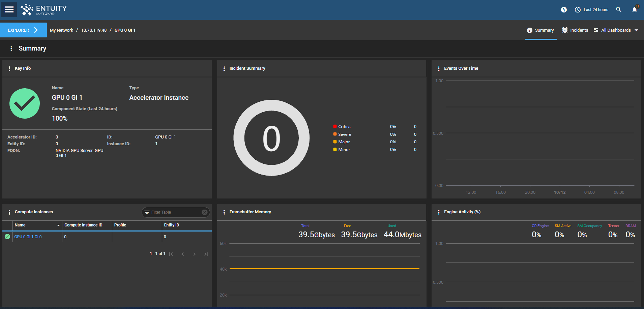Open Engine Activity panel options menu
The height and width of the screenshot is (309, 644).
(439, 212)
